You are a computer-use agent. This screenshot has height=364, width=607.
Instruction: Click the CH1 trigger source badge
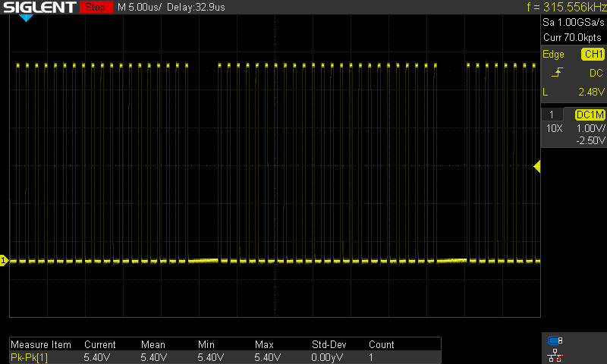593,54
